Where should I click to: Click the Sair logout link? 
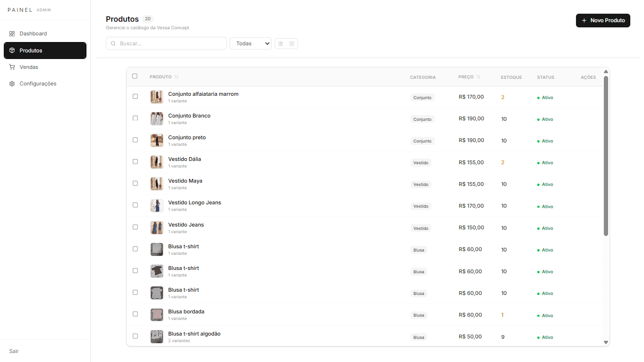pyautogui.click(x=14, y=351)
